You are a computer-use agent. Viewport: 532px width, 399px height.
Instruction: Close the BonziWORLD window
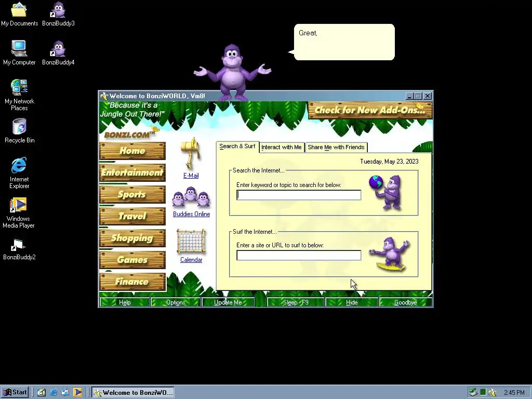click(428, 96)
